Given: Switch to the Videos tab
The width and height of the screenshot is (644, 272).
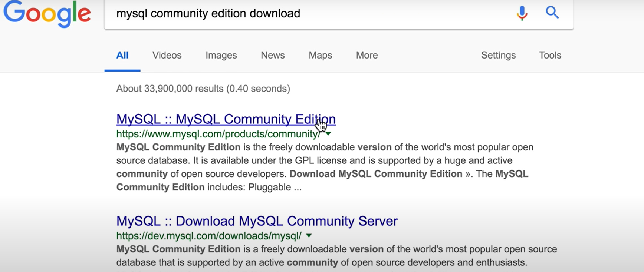Looking at the screenshot, I should tap(167, 55).
